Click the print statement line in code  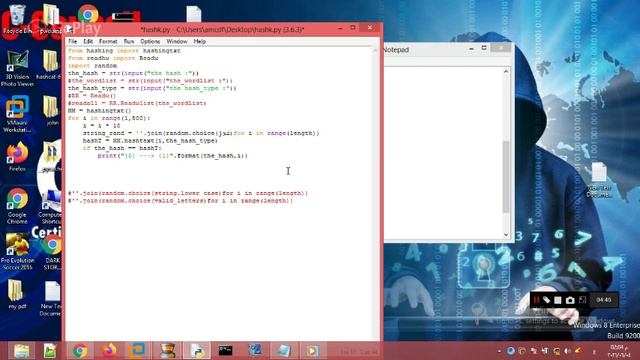click(x=173, y=156)
